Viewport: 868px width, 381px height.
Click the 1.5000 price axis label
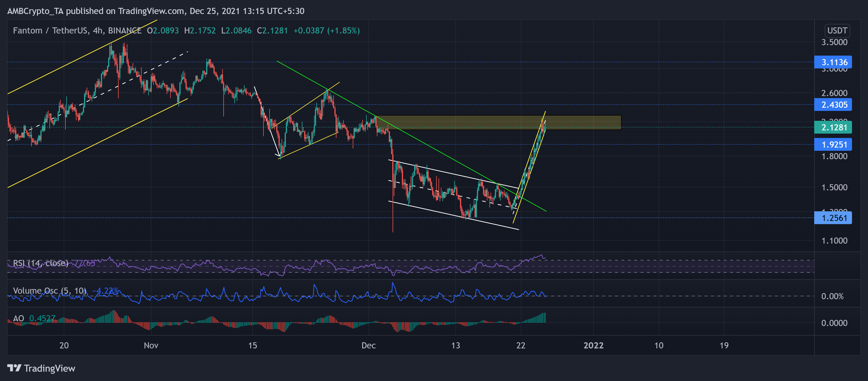834,187
